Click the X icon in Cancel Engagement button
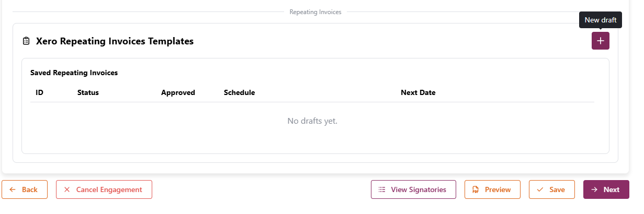 pos(67,189)
